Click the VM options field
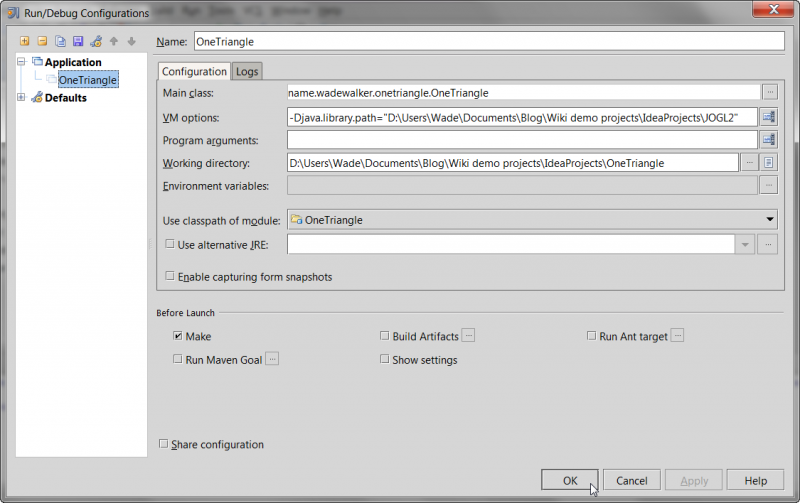Image resolution: width=800 pixels, height=503 pixels. click(x=522, y=117)
